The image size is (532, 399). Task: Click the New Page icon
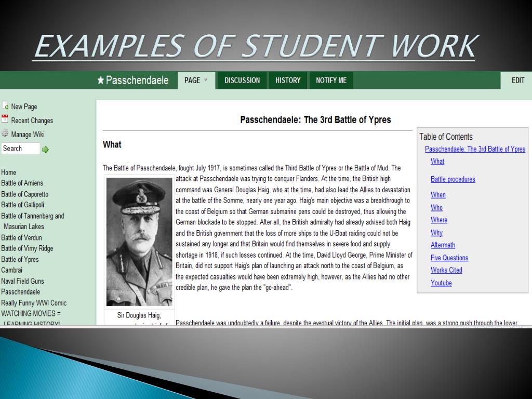pos(5,106)
